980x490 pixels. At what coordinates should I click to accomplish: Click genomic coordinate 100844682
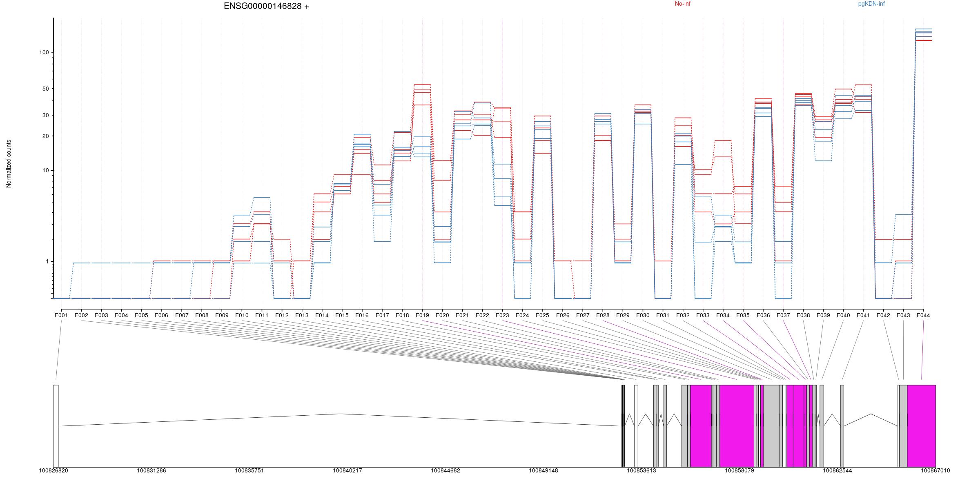pyautogui.click(x=445, y=470)
